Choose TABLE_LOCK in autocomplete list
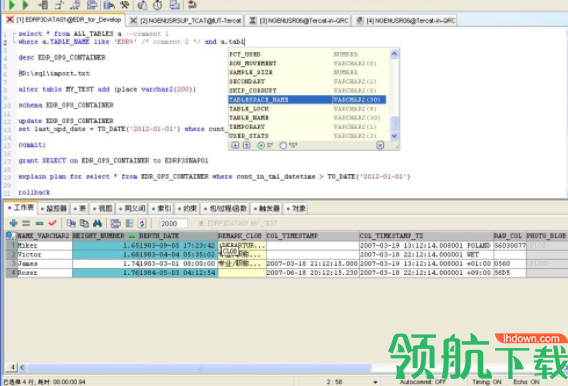568x386 pixels. tap(307, 109)
